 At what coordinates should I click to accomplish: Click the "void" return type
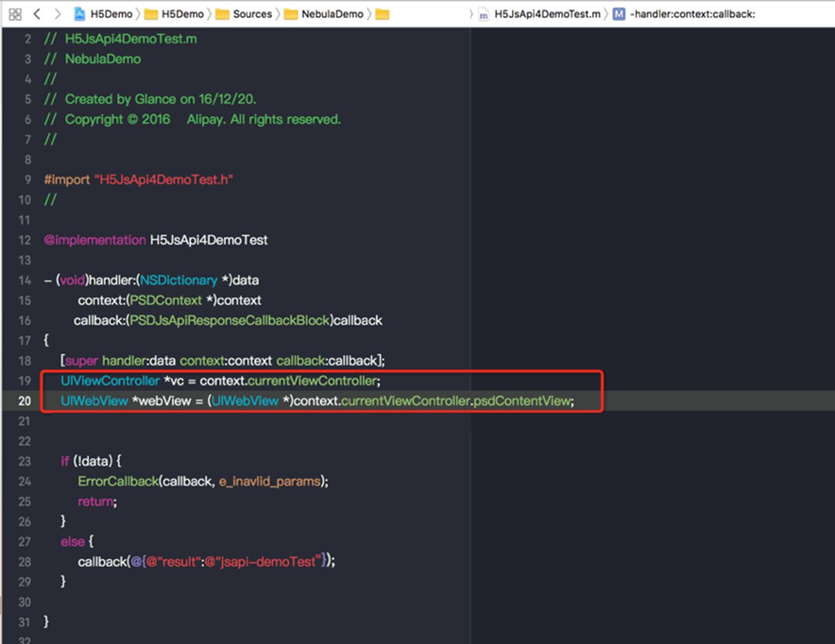pyautogui.click(x=72, y=280)
